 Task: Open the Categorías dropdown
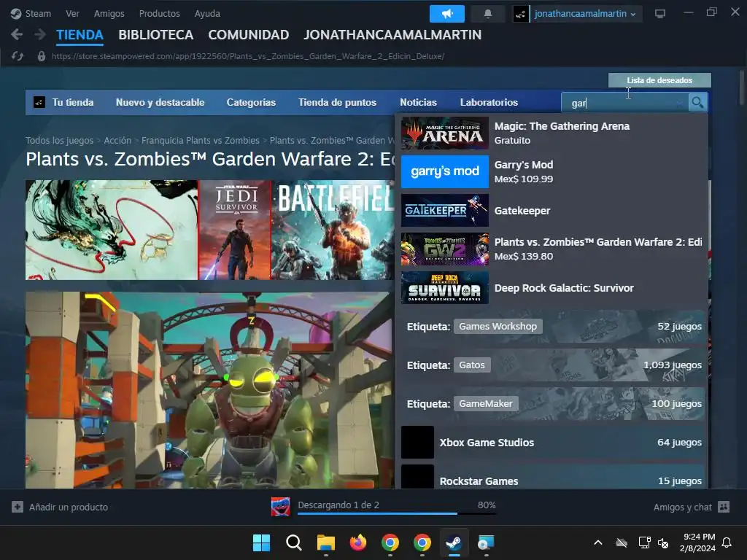click(251, 102)
